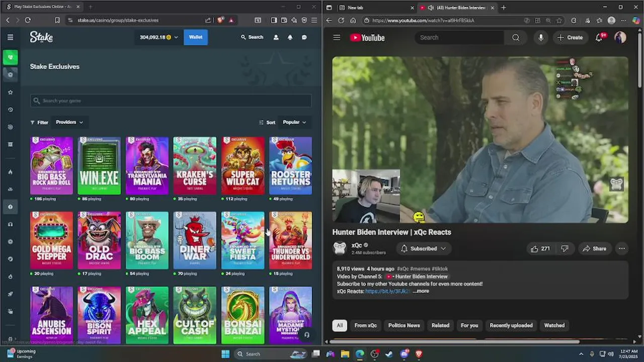Open Stake notifications bell
The width and height of the screenshot is (644, 362).
290,37
